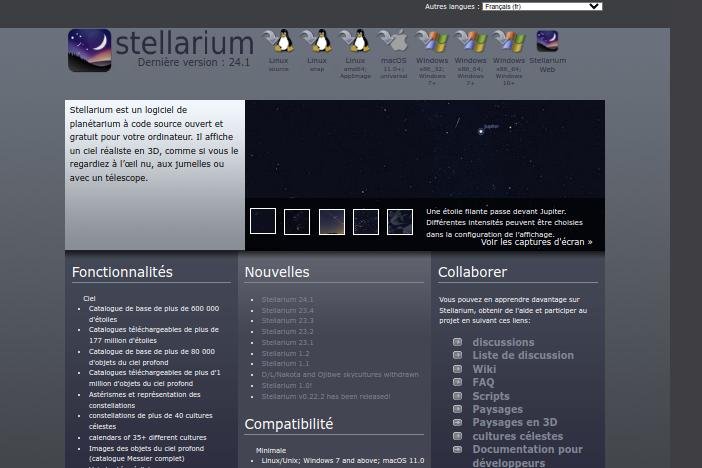Open the Scripts link
Image resolution: width=702 pixels, height=468 pixels.
pos(491,396)
